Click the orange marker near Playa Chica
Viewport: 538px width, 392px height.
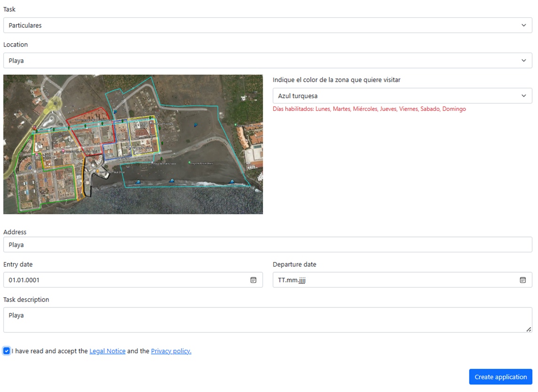tap(98, 171)
